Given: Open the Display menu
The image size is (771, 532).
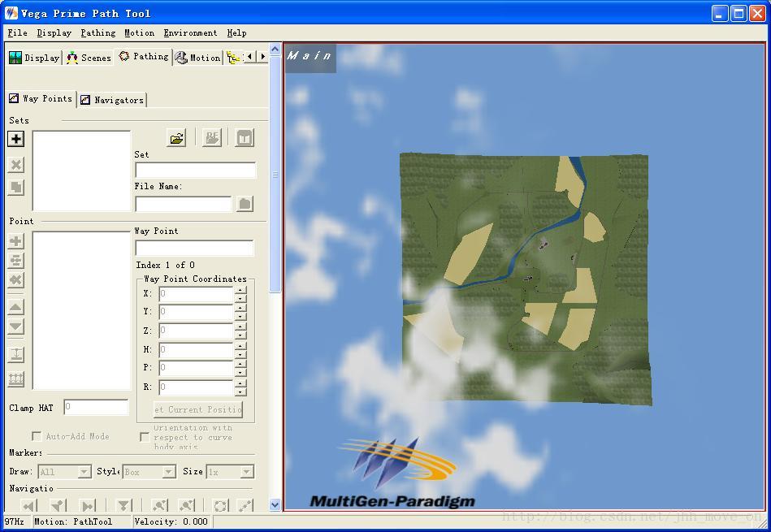Looking at the screenshot, I should click(x=54, y=33).
